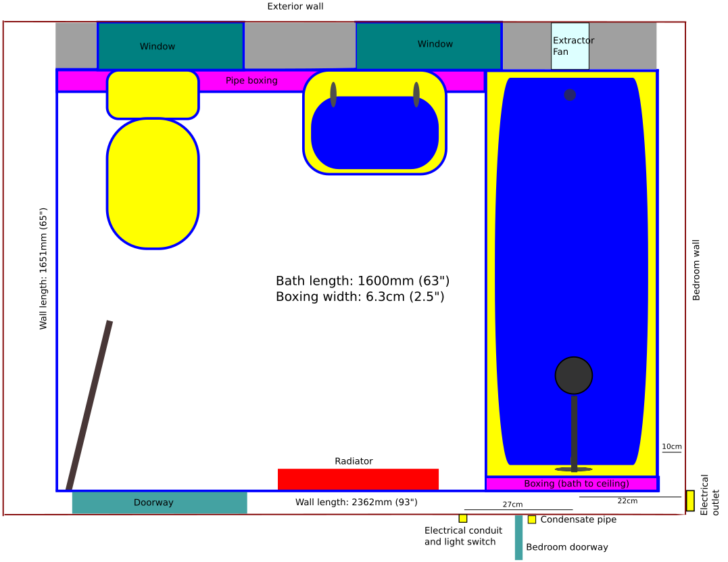Select the "Bath length: 1600mm" text

coord(362,281)
